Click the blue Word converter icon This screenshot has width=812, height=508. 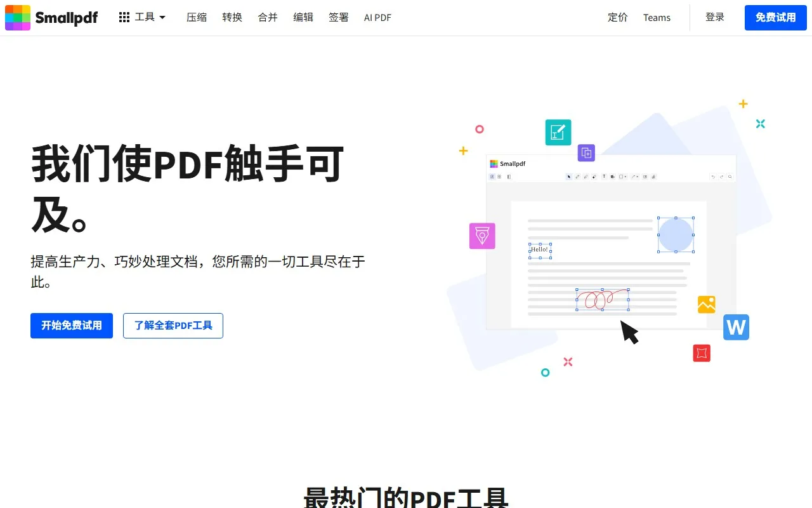(736, 327)
